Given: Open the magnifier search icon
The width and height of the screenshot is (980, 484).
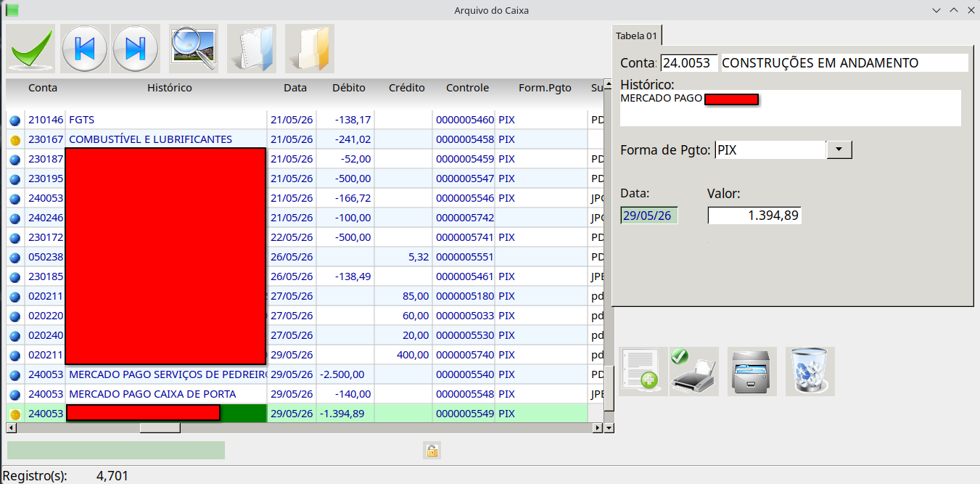Looking at the screenshot, I should click(x=194, y=49).
